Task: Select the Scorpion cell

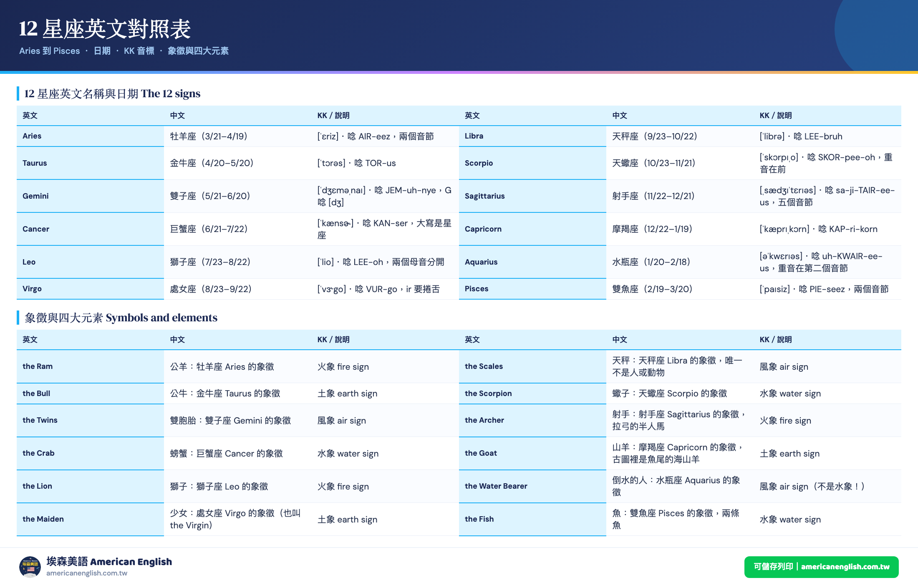Action: click(532, 394)
